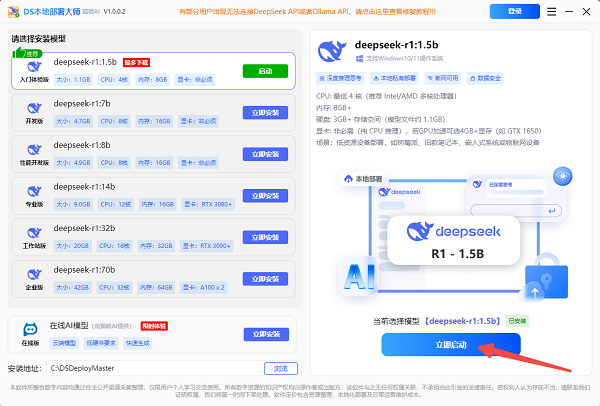Select the deepseek-r1:1.5b model name
The height and width of the screenshot is (406, 600).
(85, 62)
